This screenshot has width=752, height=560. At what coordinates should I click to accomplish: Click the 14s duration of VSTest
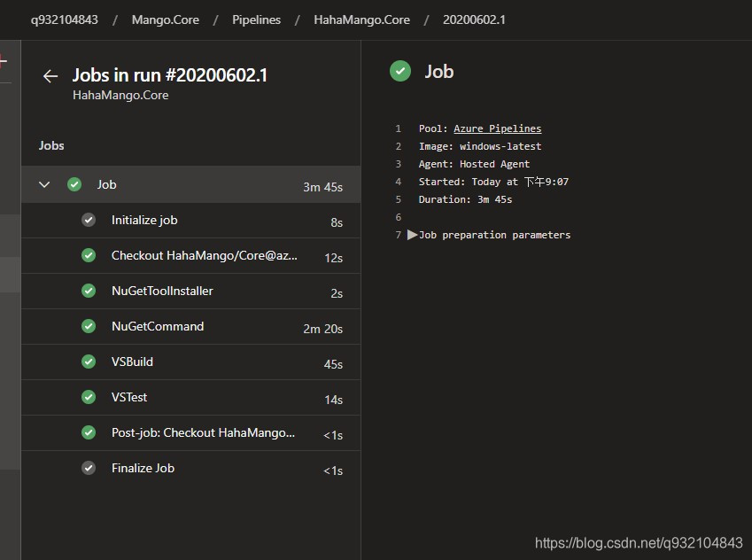click(333, 400)
